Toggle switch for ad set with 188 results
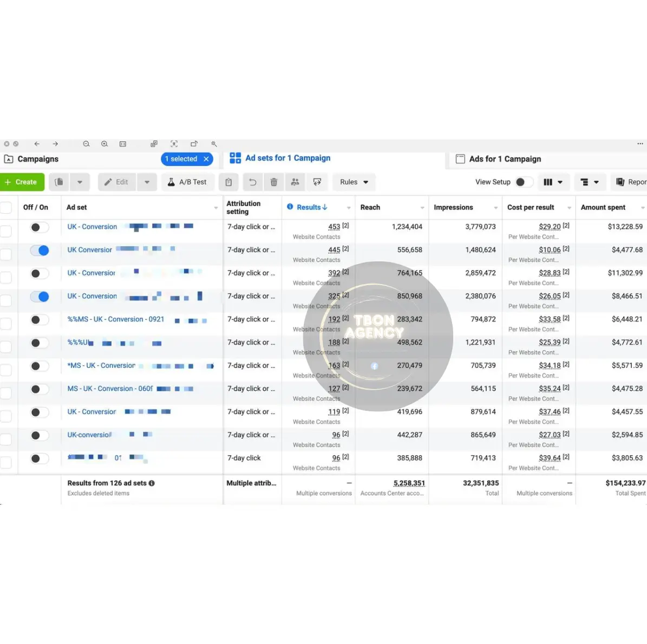This screenshot has height=644, width=647. click(x=39, y=343)
